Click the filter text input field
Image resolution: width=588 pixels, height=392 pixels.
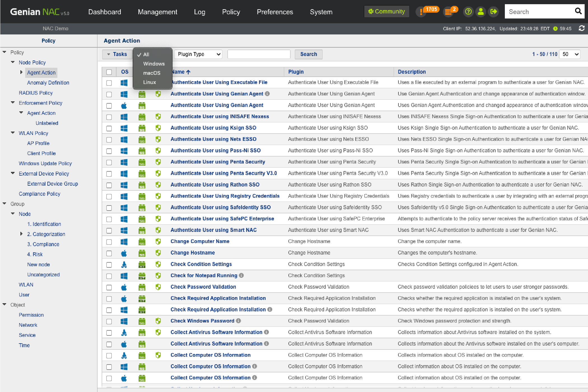pos(259,54)
